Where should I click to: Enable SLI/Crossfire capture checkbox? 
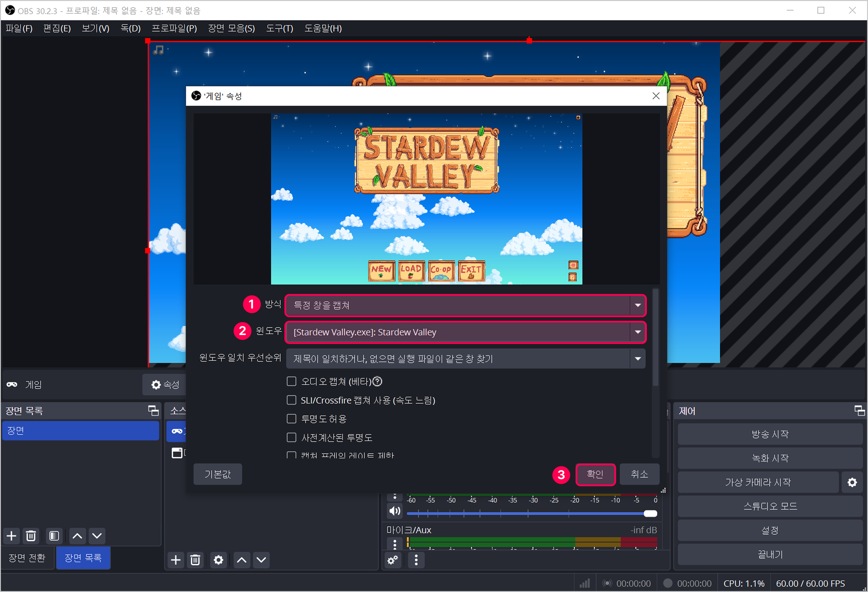tap(292, 400)
